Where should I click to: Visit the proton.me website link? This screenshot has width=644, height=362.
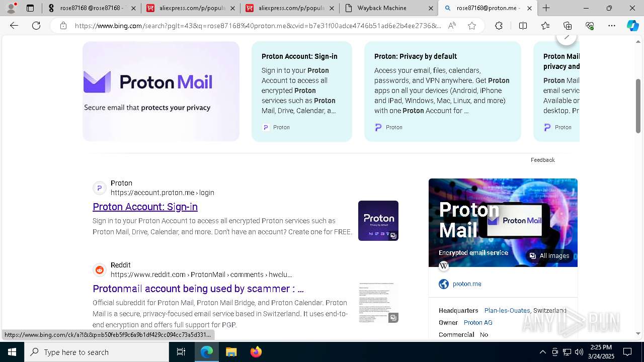(467, 284)
